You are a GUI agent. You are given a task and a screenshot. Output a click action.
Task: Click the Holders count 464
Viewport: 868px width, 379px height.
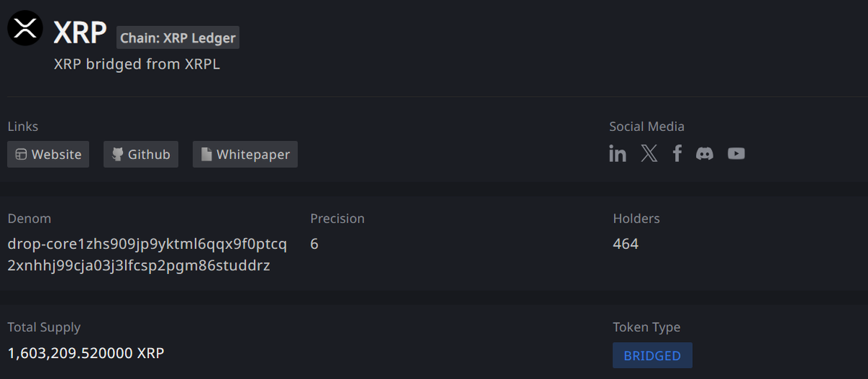pyautogui.click(x=626, y=244)
